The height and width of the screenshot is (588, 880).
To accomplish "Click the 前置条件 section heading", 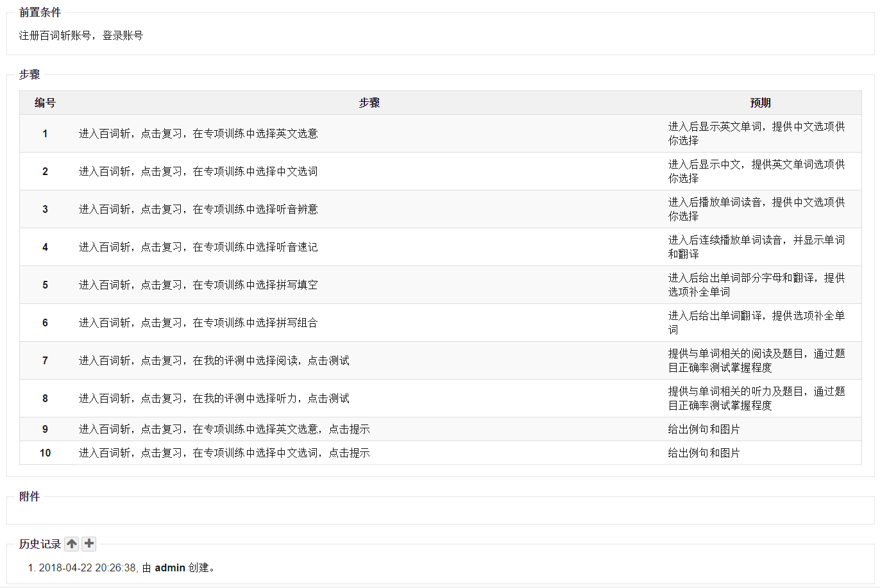I will pyautogui.click(x=40, y=12).
